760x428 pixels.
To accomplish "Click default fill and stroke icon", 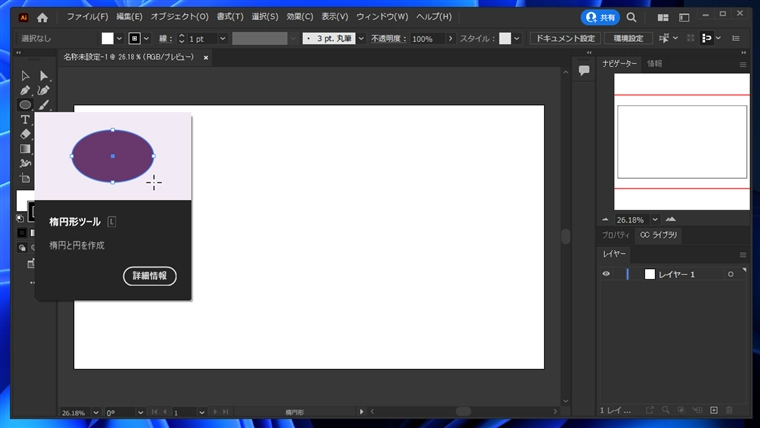I will click(x=20, y=218).
